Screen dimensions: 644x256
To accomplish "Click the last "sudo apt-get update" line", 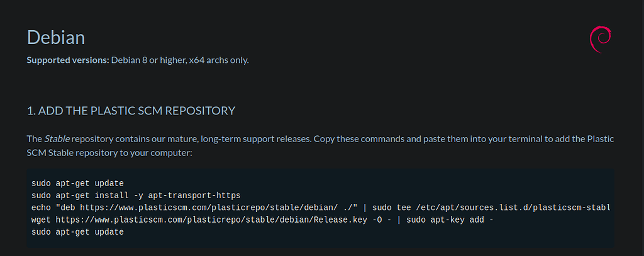I will (77, 232).
